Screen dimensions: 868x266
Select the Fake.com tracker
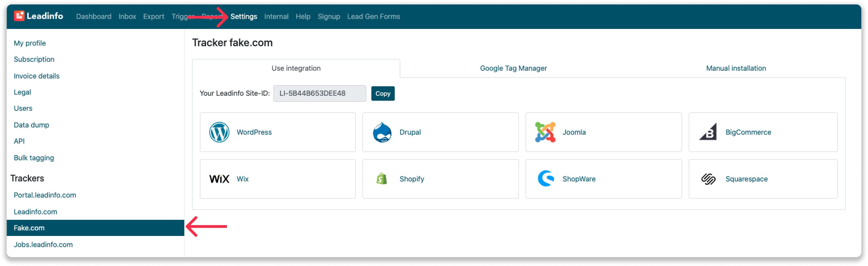point(29,228)
